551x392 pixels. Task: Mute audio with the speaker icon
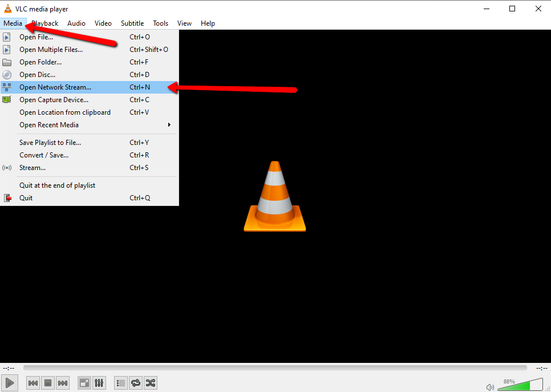[490, 387]
